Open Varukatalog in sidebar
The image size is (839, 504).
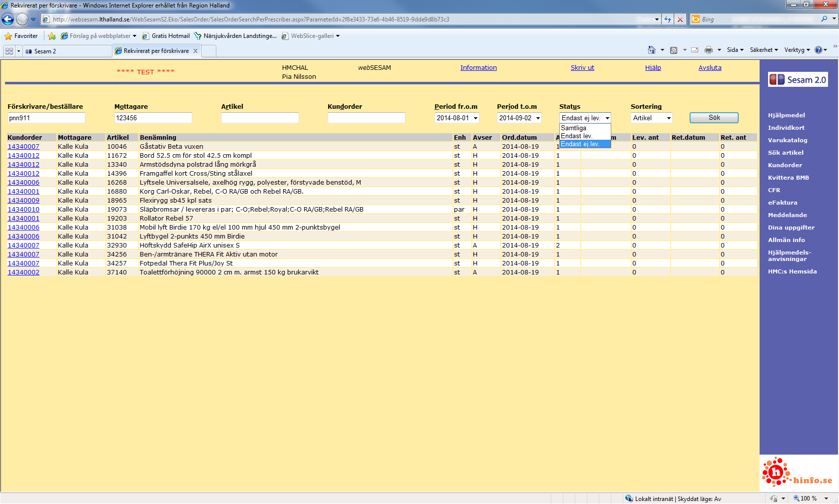(x=788, y=140)
